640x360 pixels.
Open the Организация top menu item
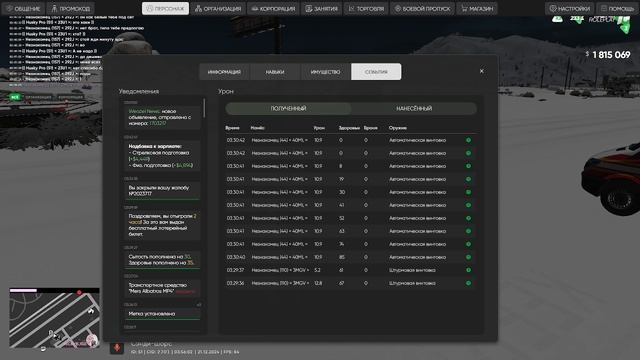pos(218,9)
